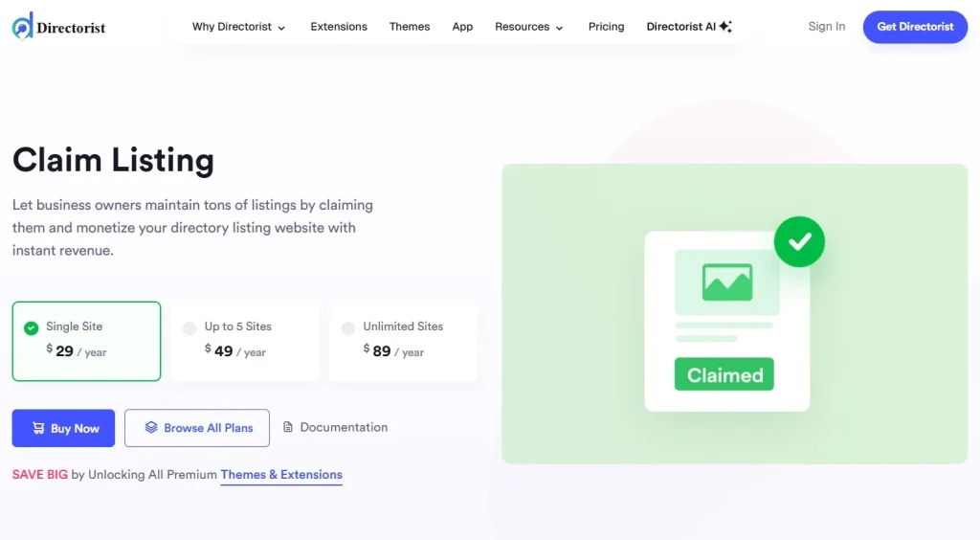Image resolution: width=980 pixels, height=540 pixels.
Task: Go to the App page
Action: [x=462, y=27]
